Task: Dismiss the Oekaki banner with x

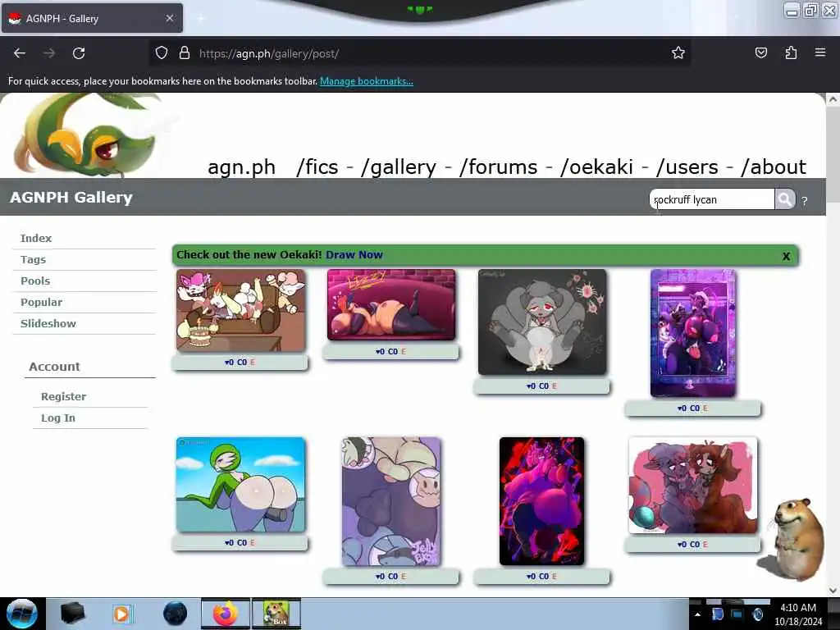Action: click(786, 256)
